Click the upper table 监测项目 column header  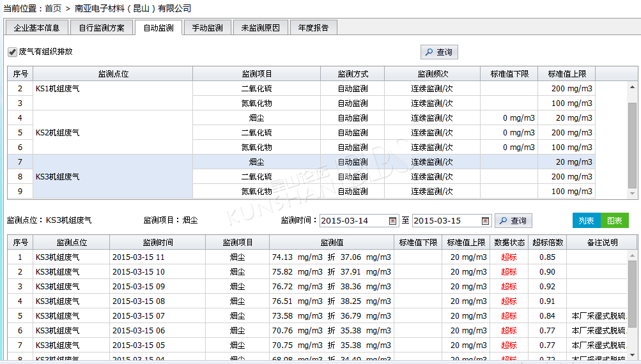point(257,73)
